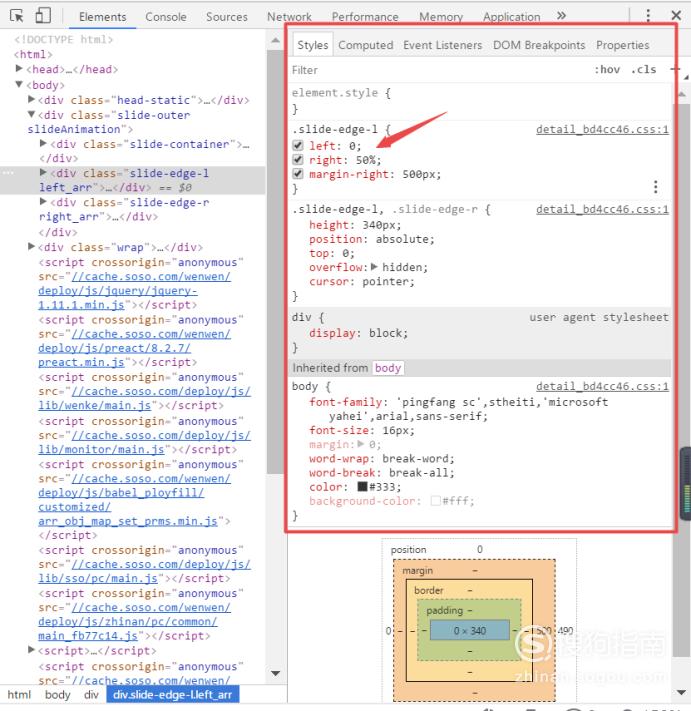Open the preact.min.js script link
The image size is (691, 711).
[135, 348]
